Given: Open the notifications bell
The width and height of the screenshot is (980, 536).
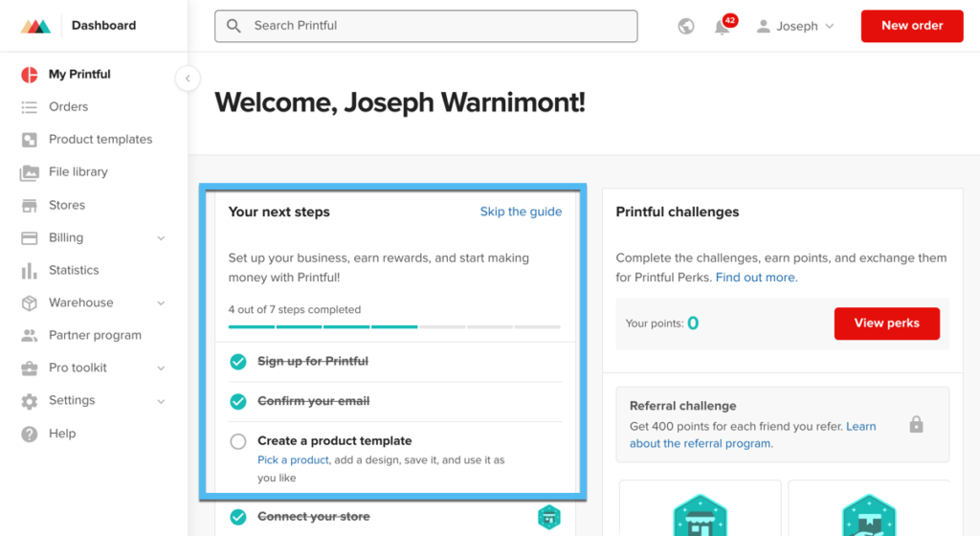Looking at the screenshot, I should pyautogui.click(x=723, y=27).
